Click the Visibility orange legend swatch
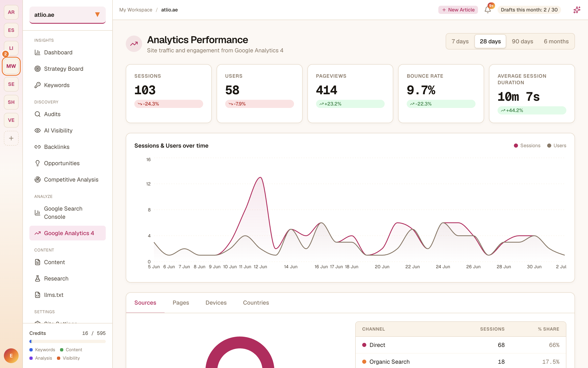This screenshot has width=588, height=368. [x=59, y=358]
